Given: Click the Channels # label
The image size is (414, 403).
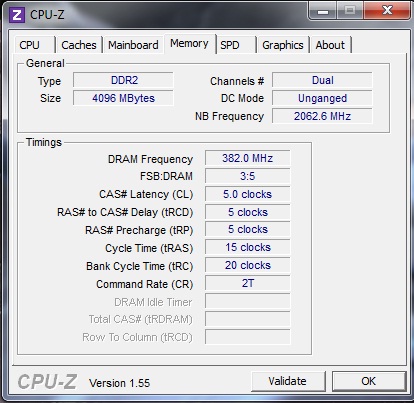Looking at the screenshot, I should [237, 81].
